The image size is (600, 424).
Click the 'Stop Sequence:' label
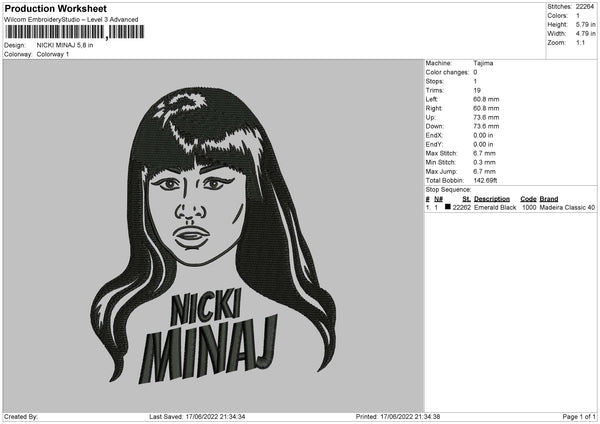coord(448,190)
